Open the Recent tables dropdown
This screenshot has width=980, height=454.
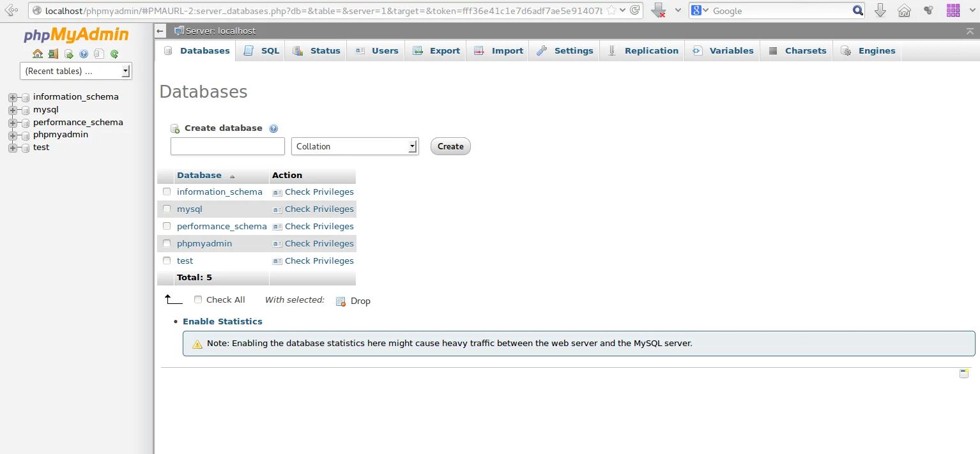point(76,71)
